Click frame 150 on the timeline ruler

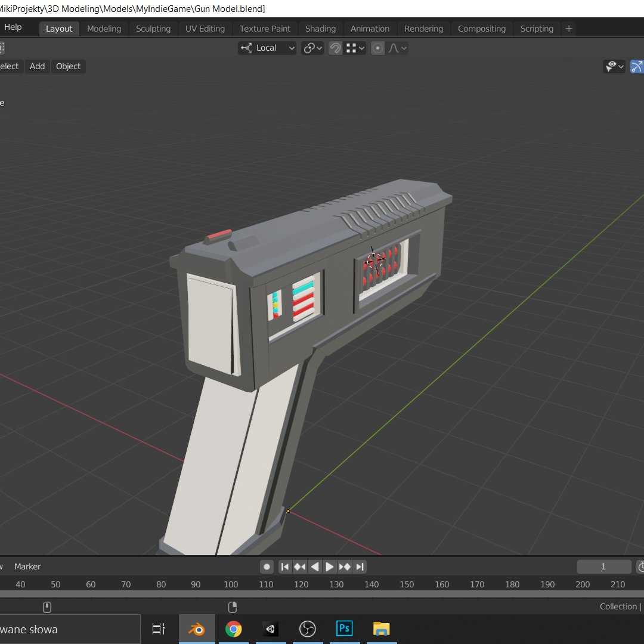pyautogui.click(x=407, y=584)
